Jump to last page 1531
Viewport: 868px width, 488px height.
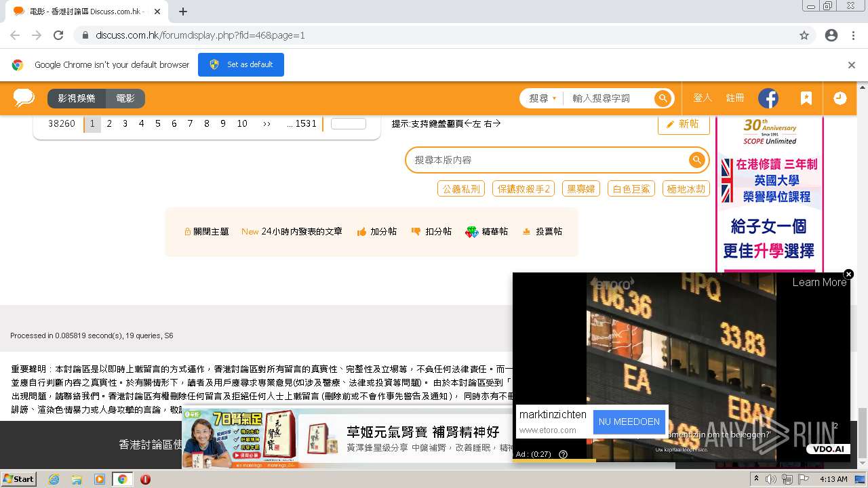pos(302,123)
